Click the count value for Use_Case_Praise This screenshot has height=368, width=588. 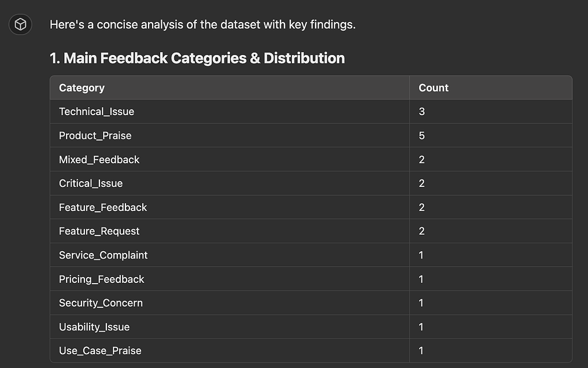coord(421,351)
